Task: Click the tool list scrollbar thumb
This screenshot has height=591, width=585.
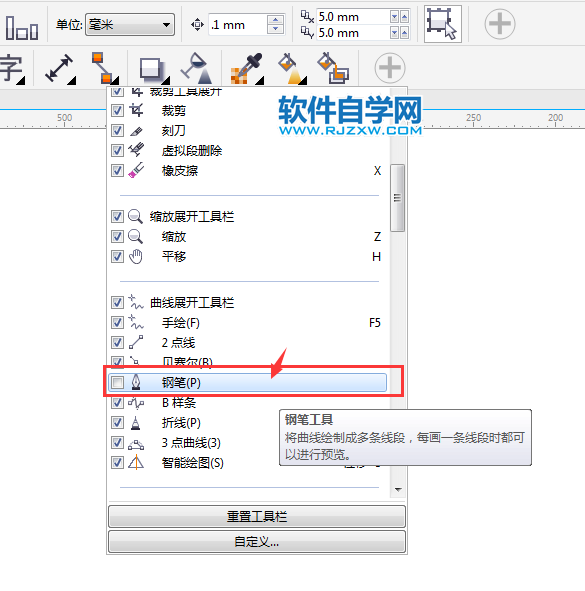Action: [x=397, y=198]
